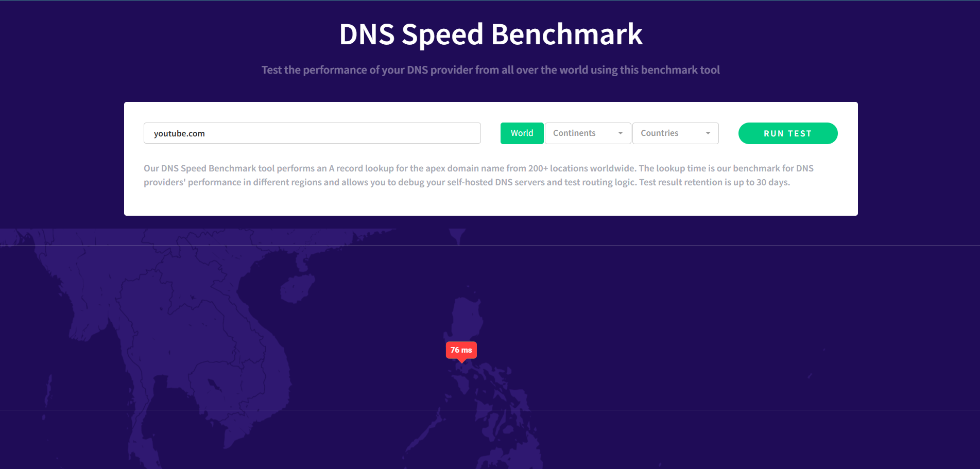Screen dimensions: 980x469
Task: Click the benchmark tool description paragraph
Action: [x=479, y=175]
